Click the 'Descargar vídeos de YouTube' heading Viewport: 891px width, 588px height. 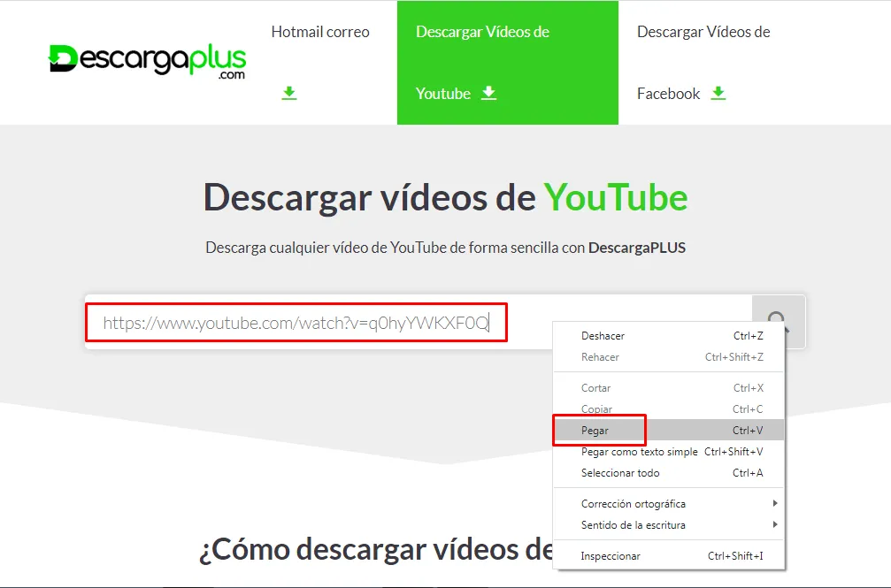coord(446,198)
